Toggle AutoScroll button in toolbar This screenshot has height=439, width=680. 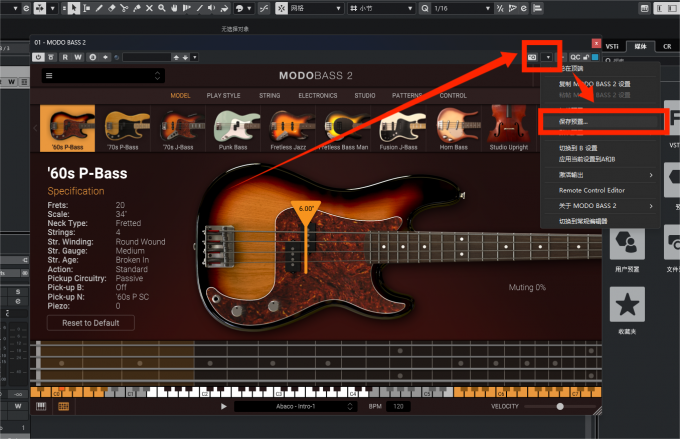40,8
